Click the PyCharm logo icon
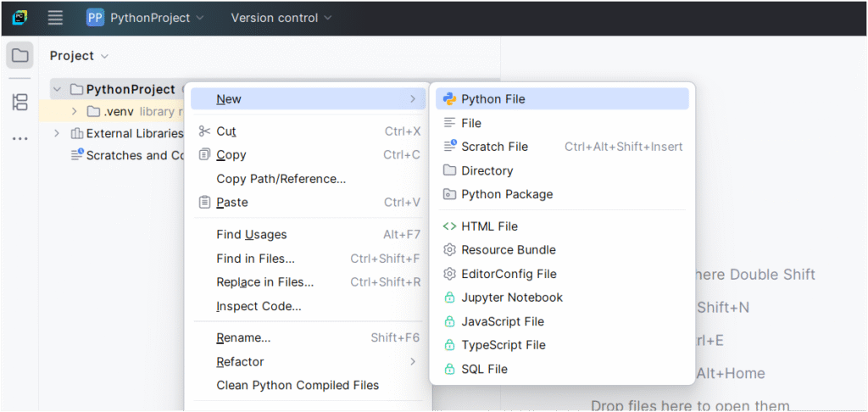 point(20,18)
